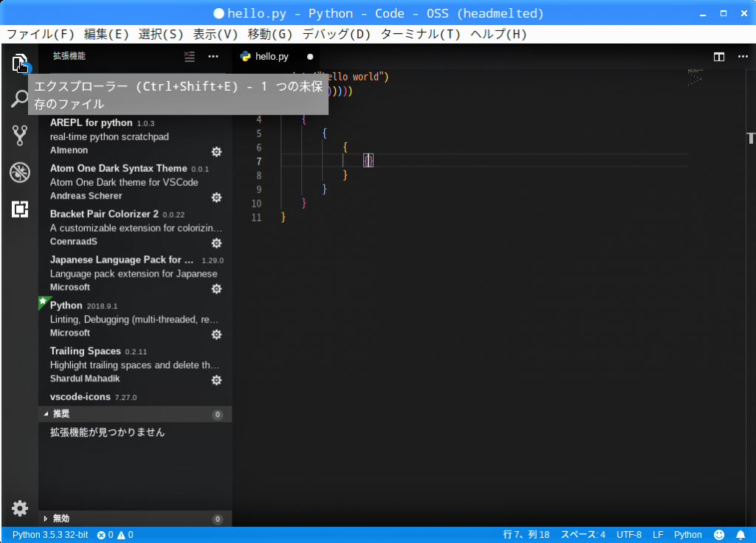Open the 編集(E) menu

(106, 34)
